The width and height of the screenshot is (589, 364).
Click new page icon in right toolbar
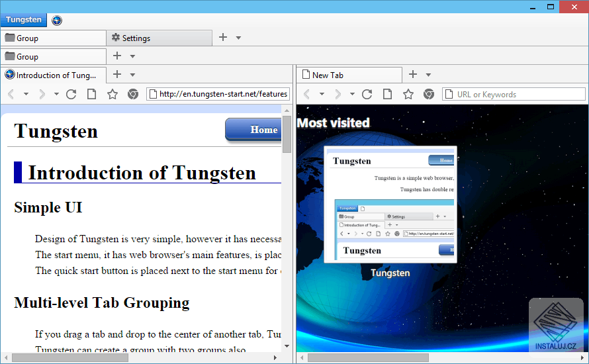[387, 94]
